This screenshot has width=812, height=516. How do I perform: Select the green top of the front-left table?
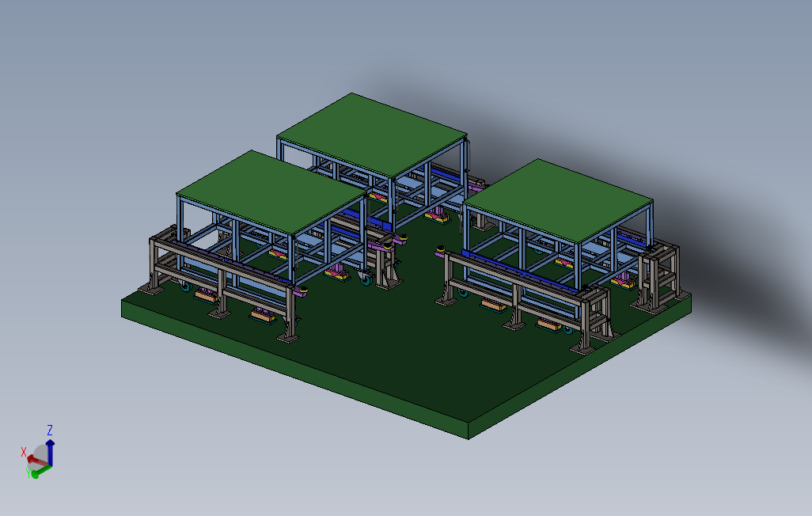click(271, 193)
